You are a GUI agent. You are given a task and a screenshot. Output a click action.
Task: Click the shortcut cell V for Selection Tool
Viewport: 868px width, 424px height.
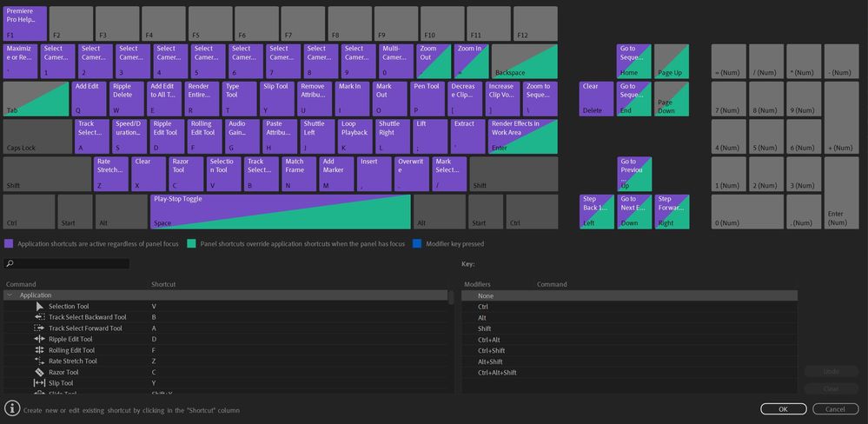[154, 306]
